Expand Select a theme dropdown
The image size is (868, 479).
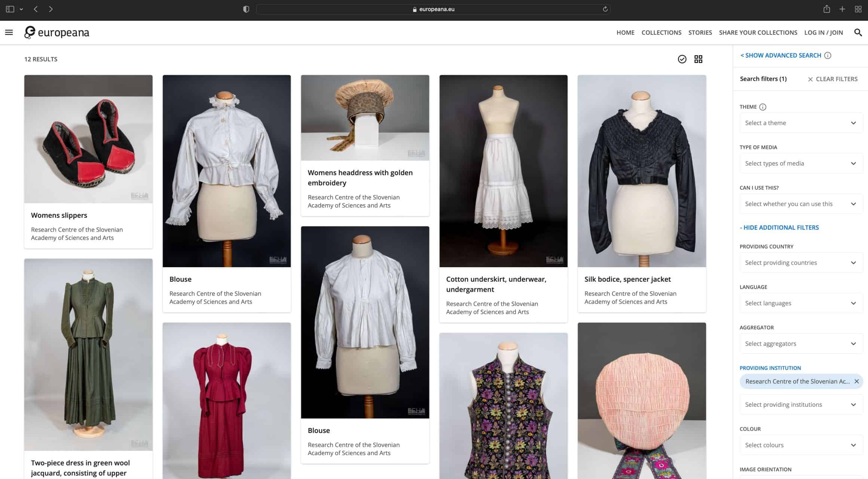[x=801, y=123]
